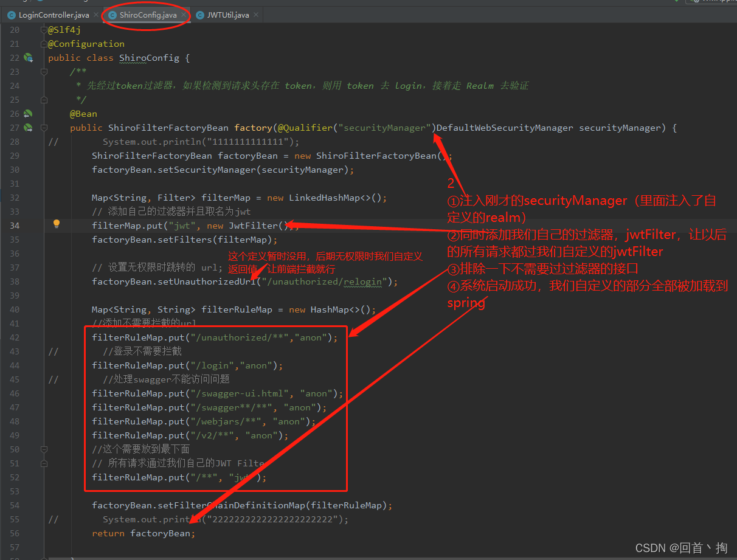Toggle the comment fold marker at line 50
Screen dimensions: 737x560
click(x=44, y=449)
